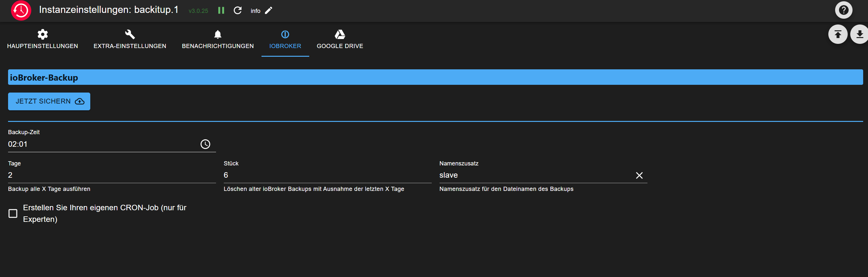Open the help question mark icon

[x=843, y=10]
